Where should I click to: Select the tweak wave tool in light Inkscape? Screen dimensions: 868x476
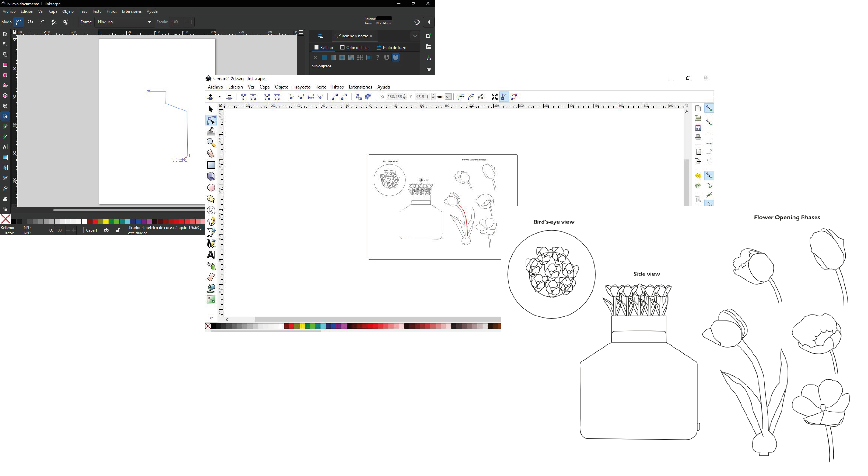[211, 131]
